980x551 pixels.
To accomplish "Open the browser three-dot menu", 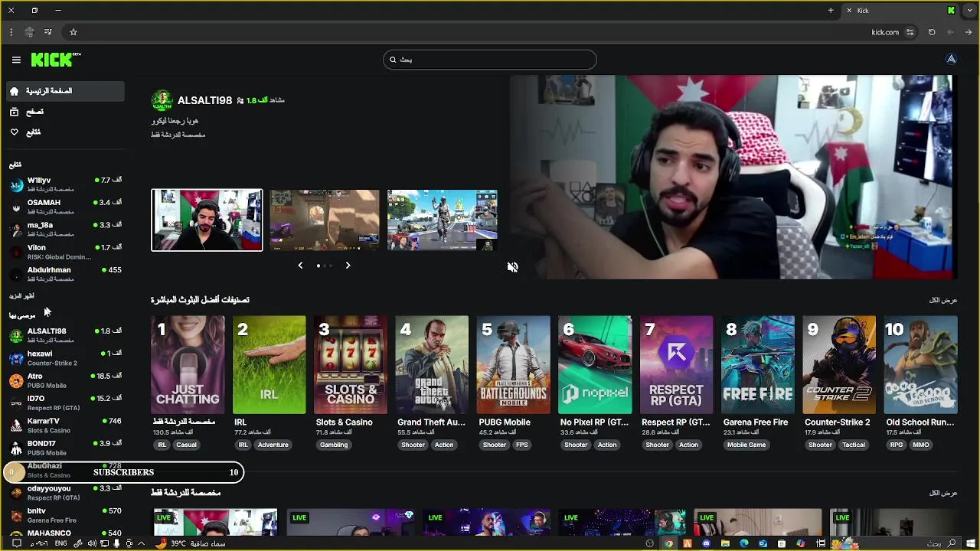I will point(11,32).
